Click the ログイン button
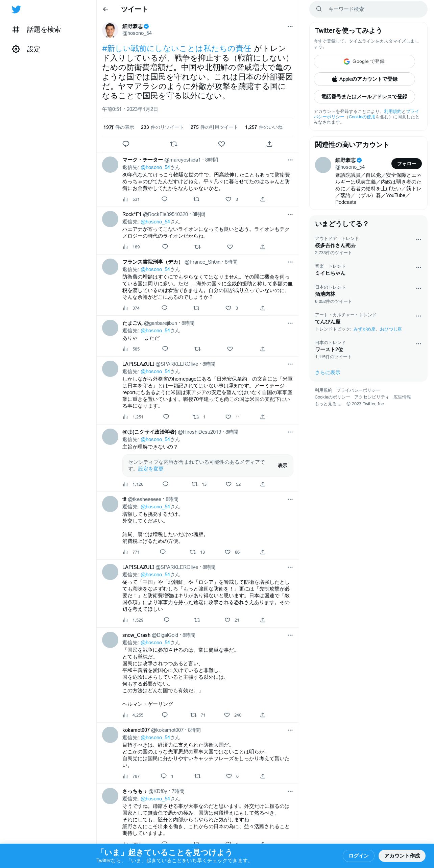The image size is (434, 868). tap(359, 856)
